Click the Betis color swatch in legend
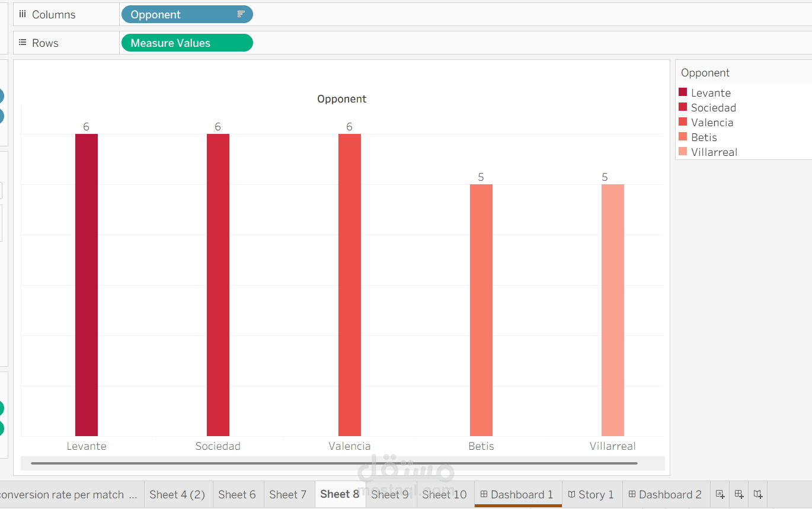 [683, 137]
